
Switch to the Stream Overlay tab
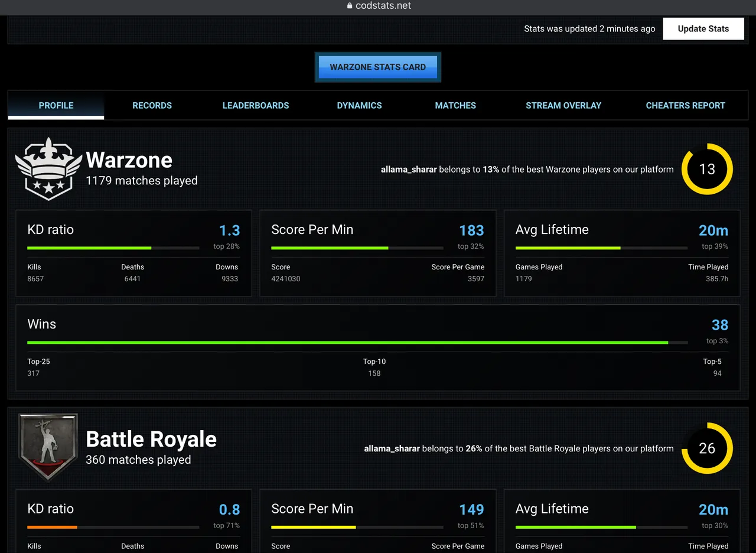coord(563,106)
